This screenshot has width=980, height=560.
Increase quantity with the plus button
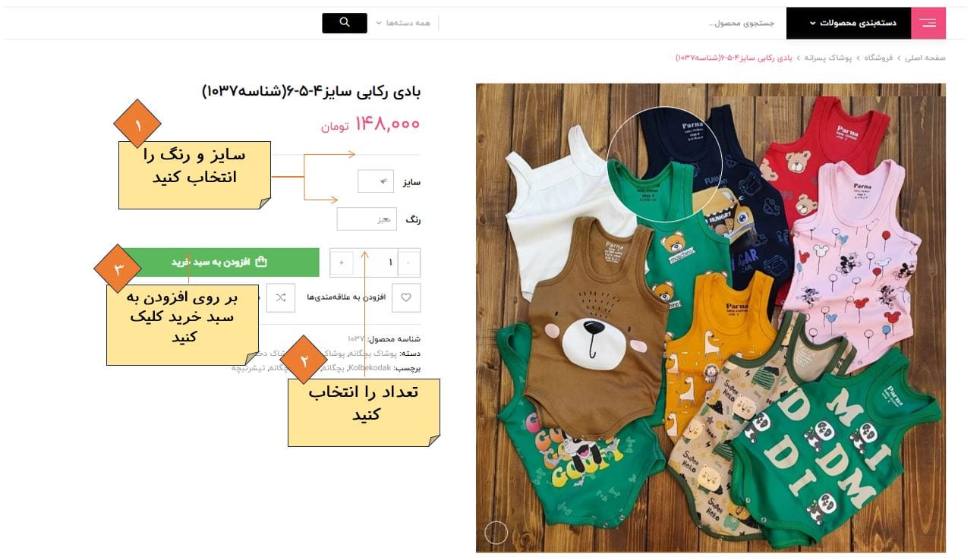342,263
